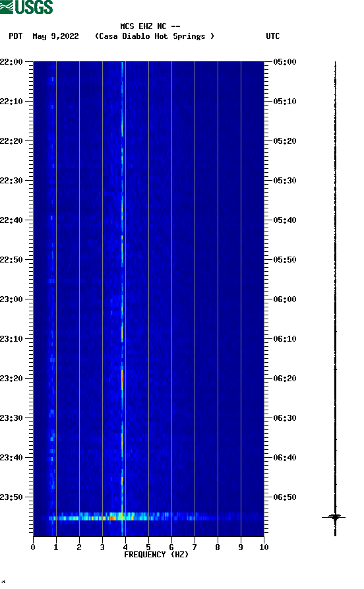
Task: Click the frequency axis label 2
Action: pyautogui.click(x=79, y=547)
